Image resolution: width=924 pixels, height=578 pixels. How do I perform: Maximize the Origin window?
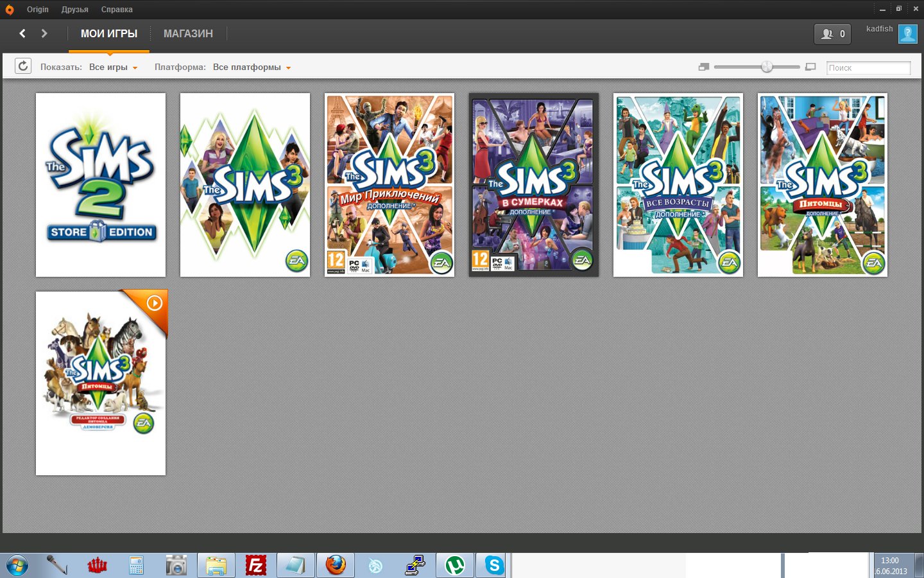pos(899,9)
